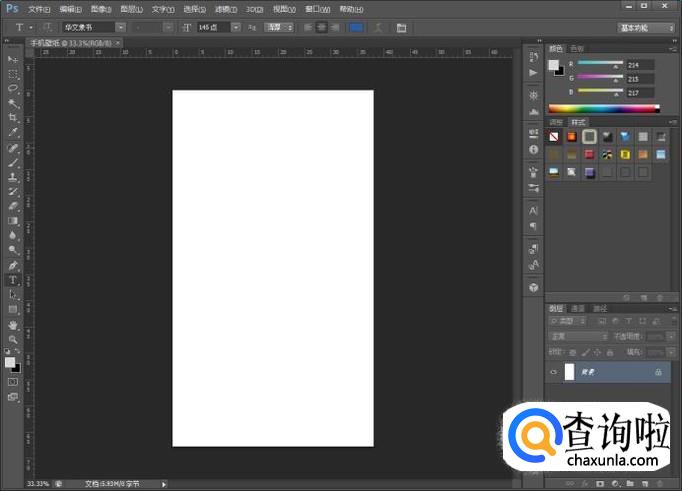Toggle center text alignment in options bar
This screenshot has height=491, width=682.
coord(322,27)
